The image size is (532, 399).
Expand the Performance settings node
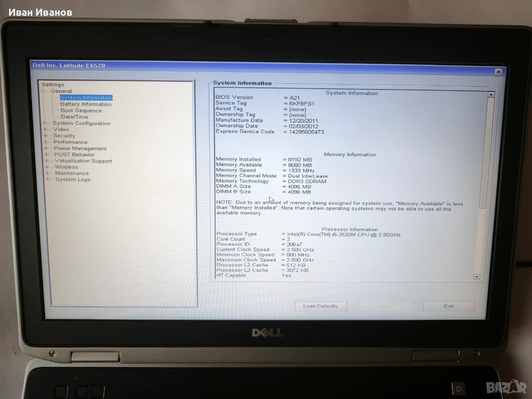[x=46, y=142]
